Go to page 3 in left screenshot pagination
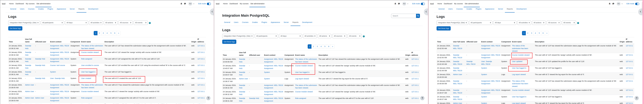The image size is (644, 104). point(103,33)
